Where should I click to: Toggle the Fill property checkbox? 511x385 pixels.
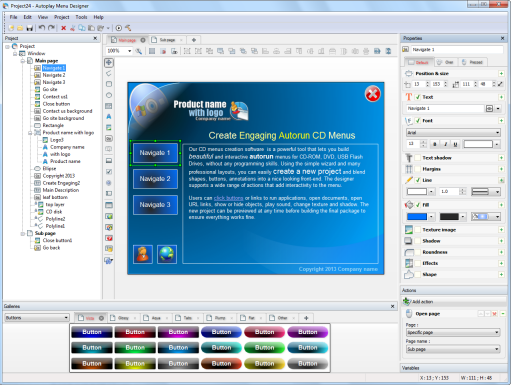[418, 205]
